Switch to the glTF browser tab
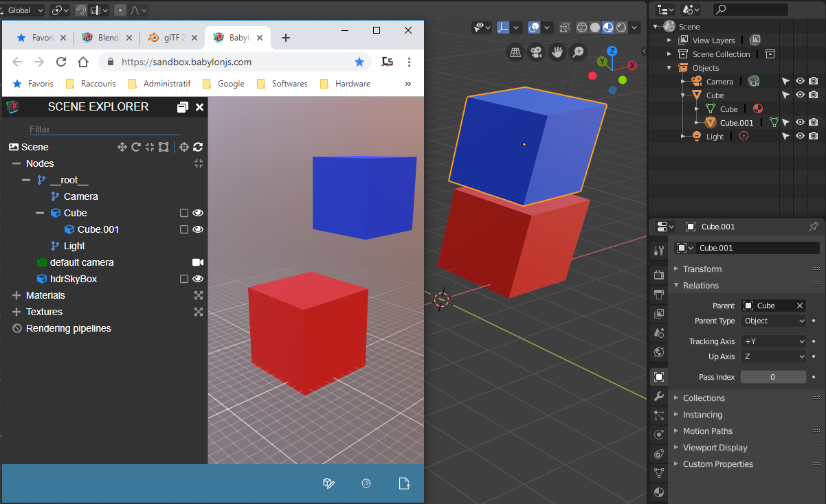Image resolution: width=826 pixels, height=504 pixels. click(x=173, y=38)
